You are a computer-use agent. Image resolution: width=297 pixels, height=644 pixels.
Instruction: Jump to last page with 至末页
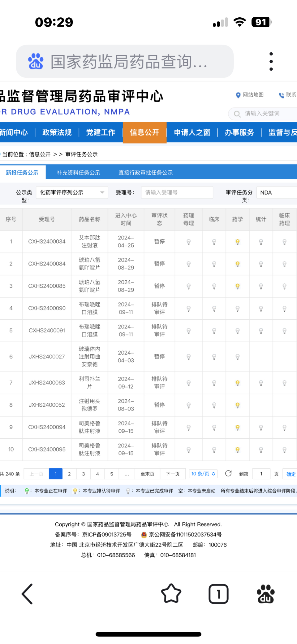click(147, 474)
